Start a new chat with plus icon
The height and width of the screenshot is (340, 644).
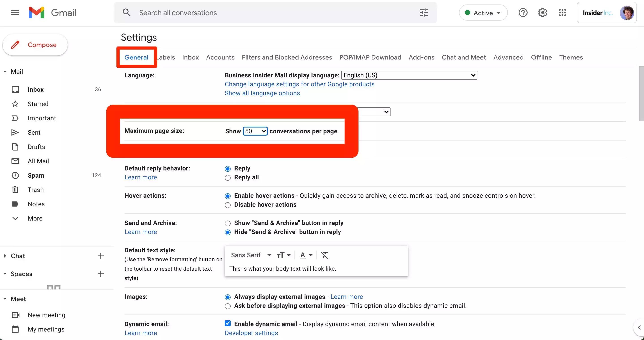(x=101, y=256)
